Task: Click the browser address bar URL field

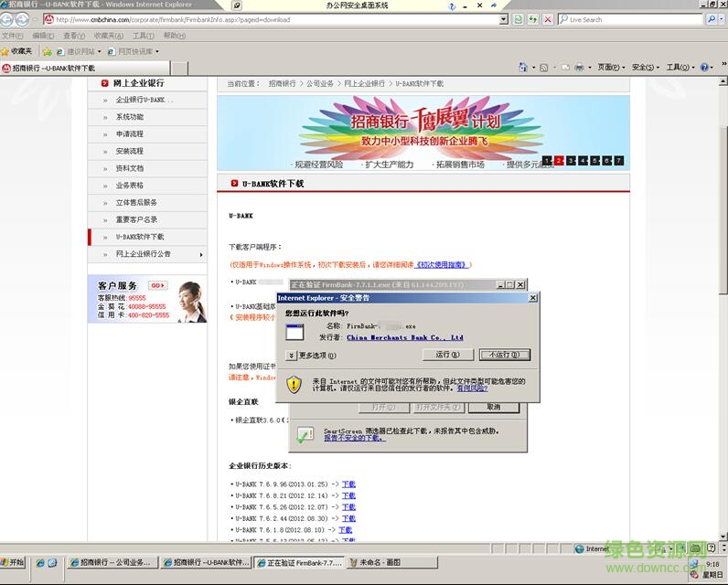Action: pos(272,19)
